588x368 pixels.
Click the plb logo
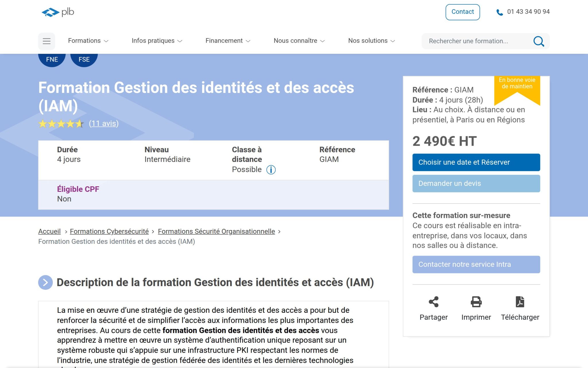click(x=58, y=12)
